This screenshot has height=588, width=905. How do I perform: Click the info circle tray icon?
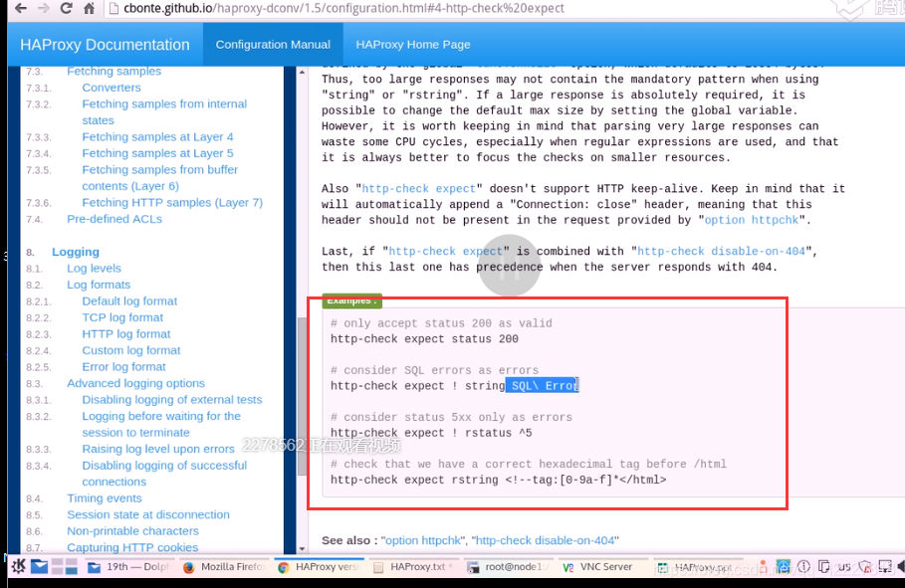point(804,567)
